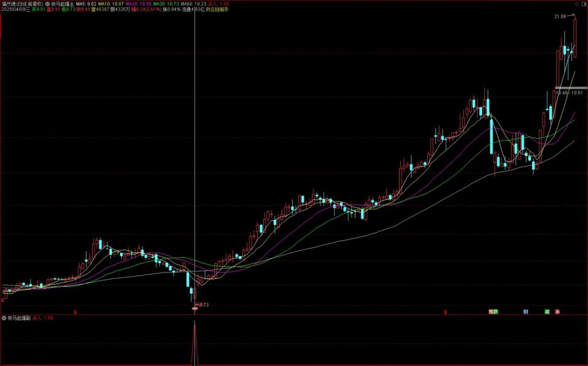Click the split-panel icon at top right
Image resolution: width=588 pixels, height=366 pixels.
583,3
